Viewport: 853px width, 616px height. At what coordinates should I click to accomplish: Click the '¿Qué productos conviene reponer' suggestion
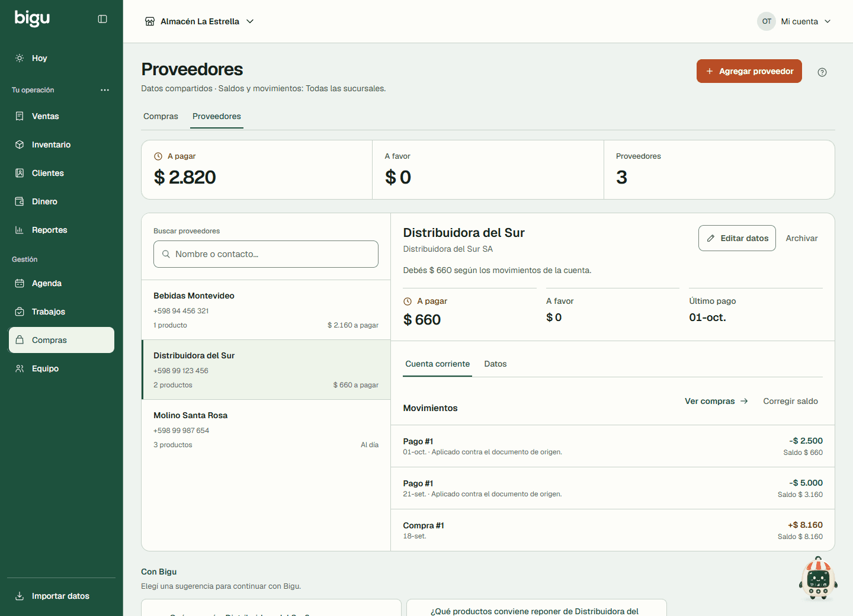pos(537,608)
